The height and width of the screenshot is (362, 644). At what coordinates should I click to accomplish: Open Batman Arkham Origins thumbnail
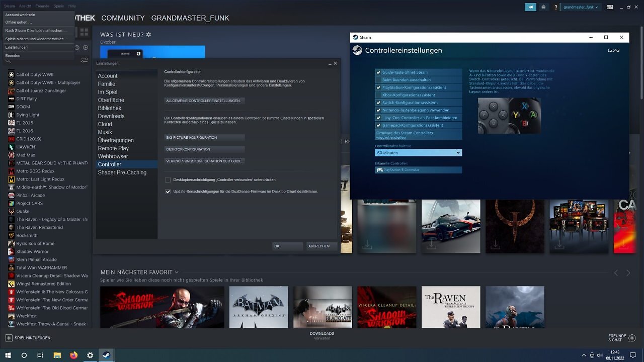259,307
